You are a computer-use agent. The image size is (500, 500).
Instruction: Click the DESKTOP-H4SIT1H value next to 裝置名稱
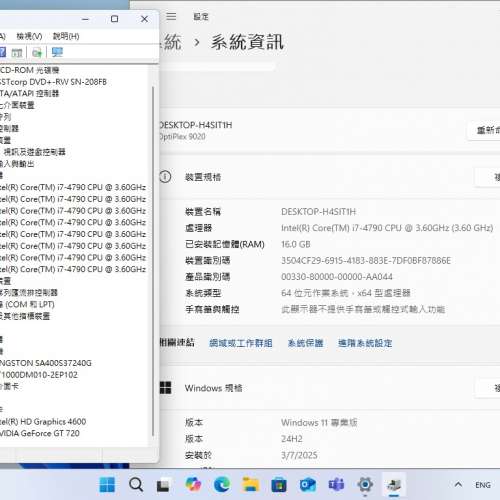[x=318, y=212]
